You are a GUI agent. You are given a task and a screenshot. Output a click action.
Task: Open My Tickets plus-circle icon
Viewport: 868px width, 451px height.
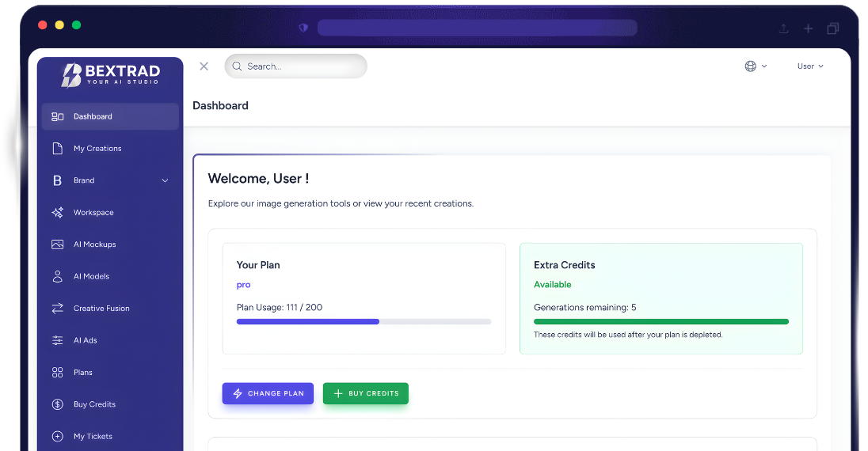[x=57, y=437]
